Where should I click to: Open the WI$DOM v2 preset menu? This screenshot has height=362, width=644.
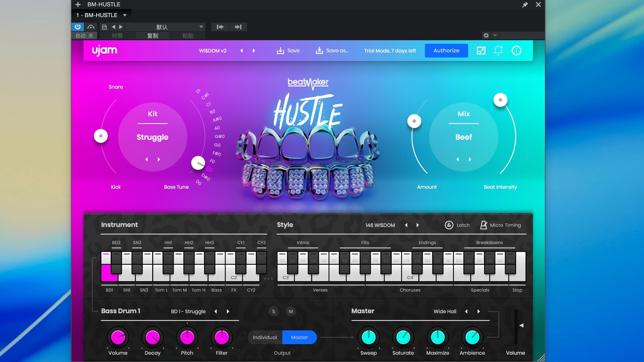(x=213, y=51)
